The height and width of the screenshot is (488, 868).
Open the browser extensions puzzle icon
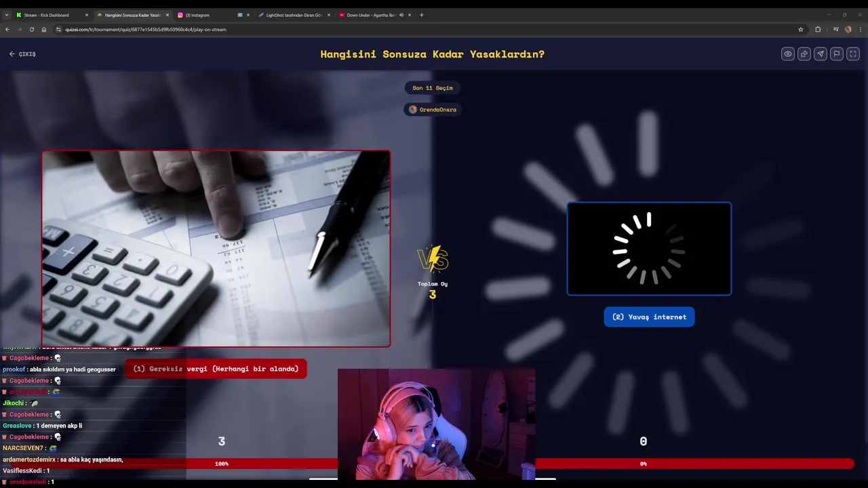click(x=818, y=29)
